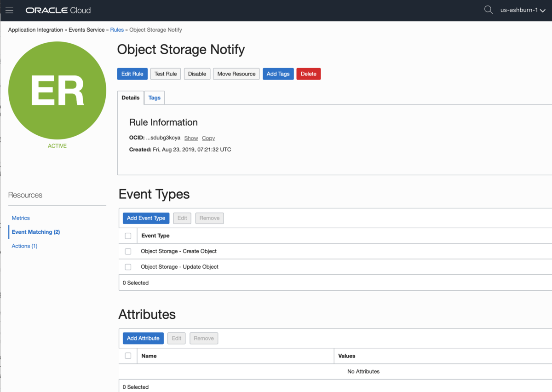Switch to the Details tab

pos(131,98)
